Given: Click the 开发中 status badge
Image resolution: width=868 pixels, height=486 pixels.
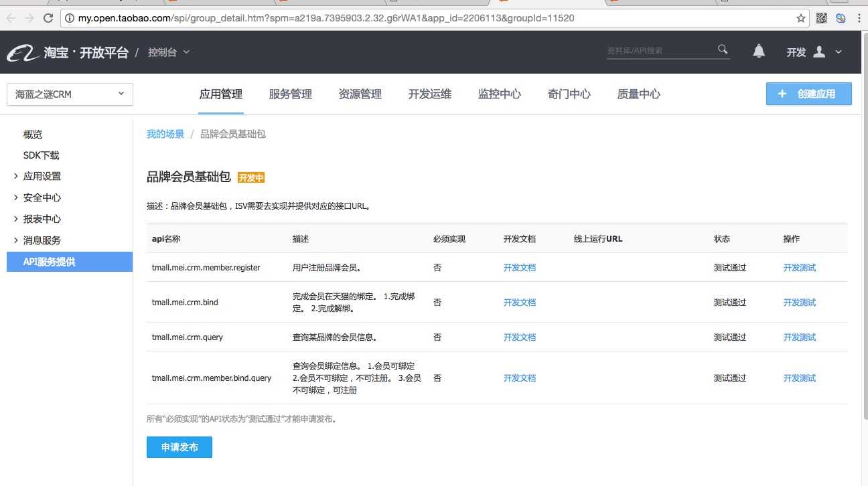Looking at the screenshot, I should point(251,178).
